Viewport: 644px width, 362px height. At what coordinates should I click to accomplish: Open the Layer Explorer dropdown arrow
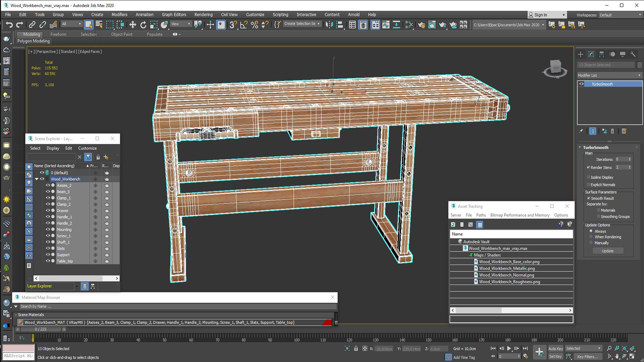[76, 286]
